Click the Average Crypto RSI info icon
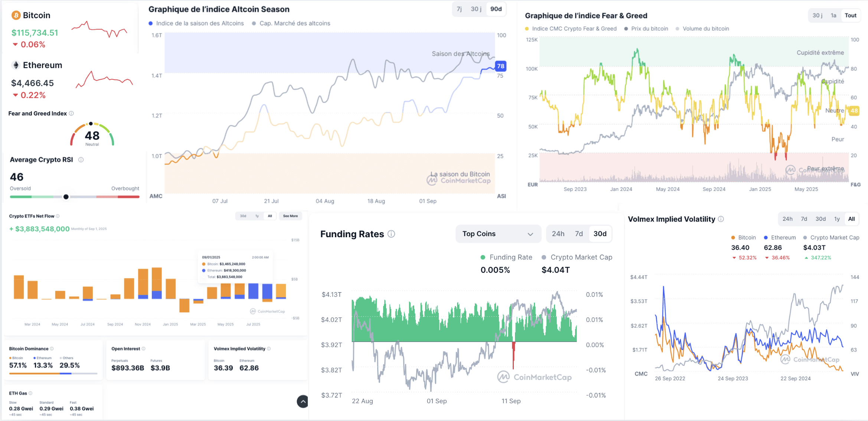The width and height of the screenshot is (868, 421). 81,160
